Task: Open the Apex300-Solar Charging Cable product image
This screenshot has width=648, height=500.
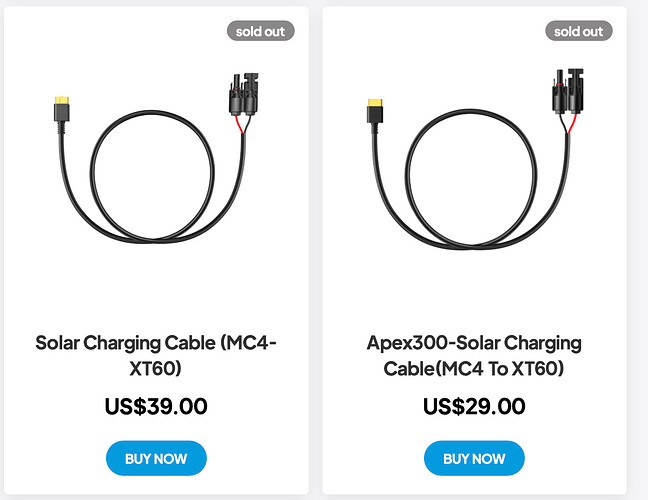Action: 475,159
